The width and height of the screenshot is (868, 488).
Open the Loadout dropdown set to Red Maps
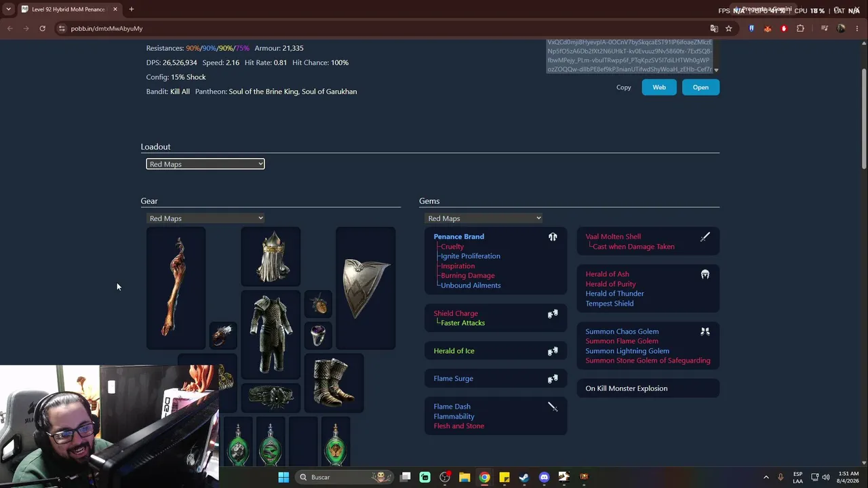pos(205,164)
